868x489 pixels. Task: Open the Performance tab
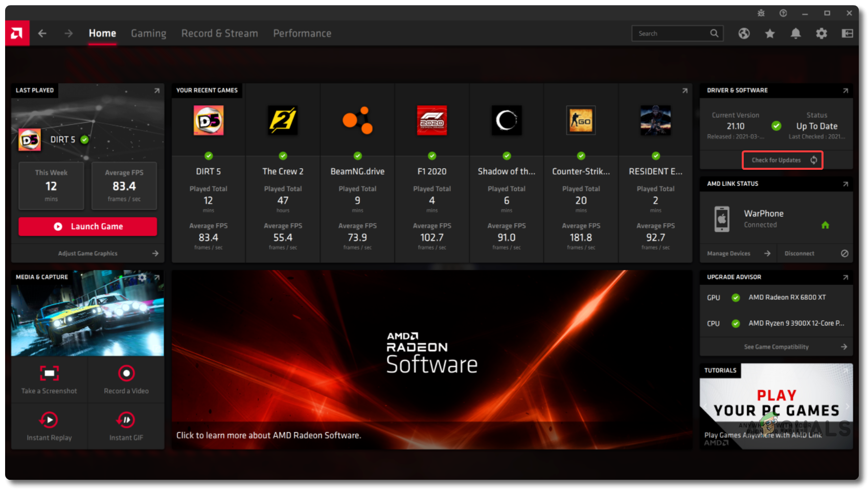pyautogui.click(x=302, y=34)
